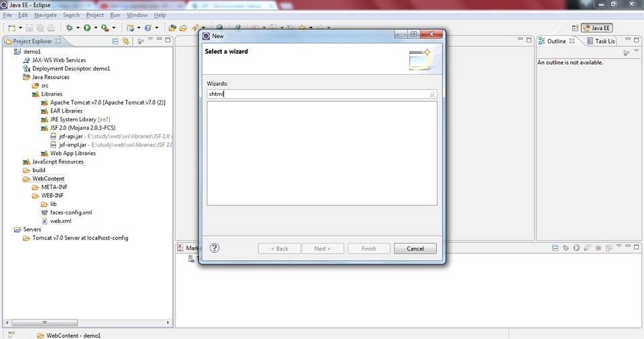Image resolution: width=644 pixels, height=339 pixels.
Task: Open dropdown arrow next to Run icon
Action: [x=95, y=28]
